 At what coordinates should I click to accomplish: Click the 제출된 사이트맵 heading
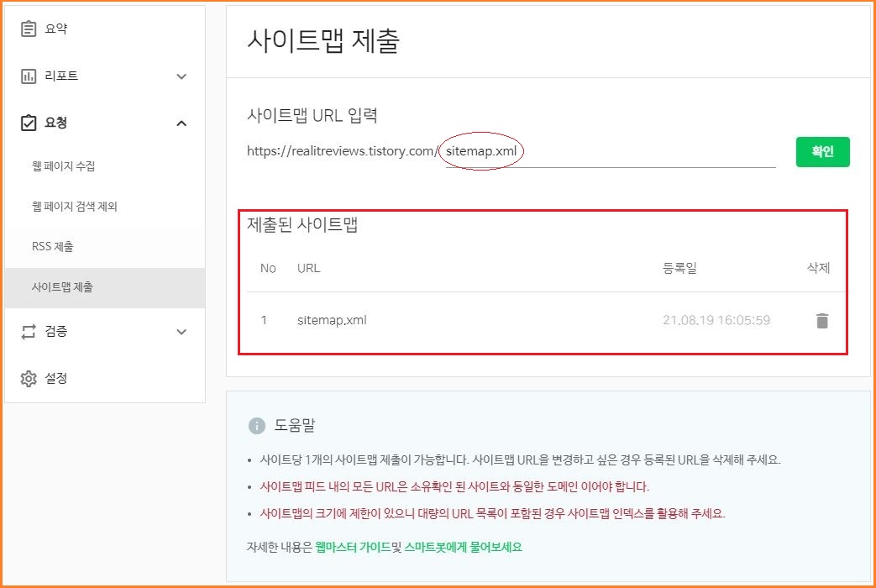(302, 224)
